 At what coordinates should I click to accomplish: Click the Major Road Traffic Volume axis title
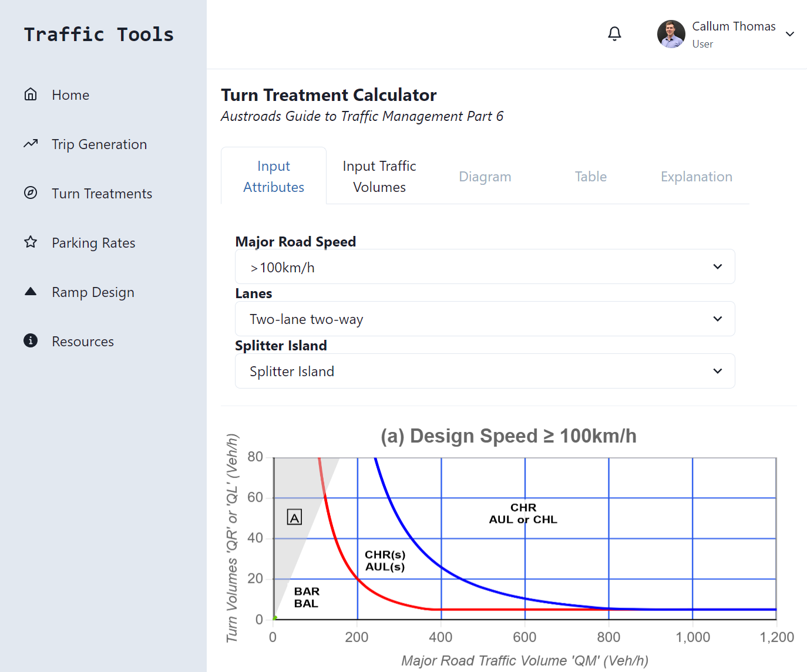[525, 661]
